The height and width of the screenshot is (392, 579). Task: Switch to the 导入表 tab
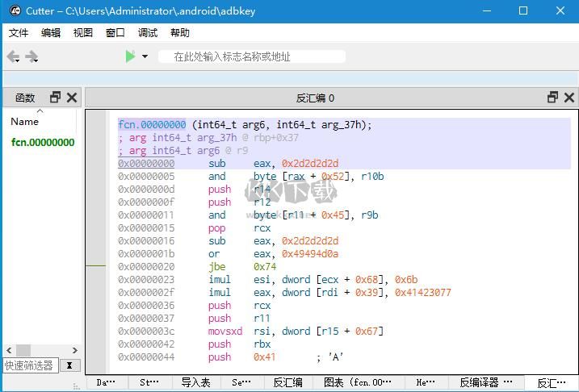195,382
